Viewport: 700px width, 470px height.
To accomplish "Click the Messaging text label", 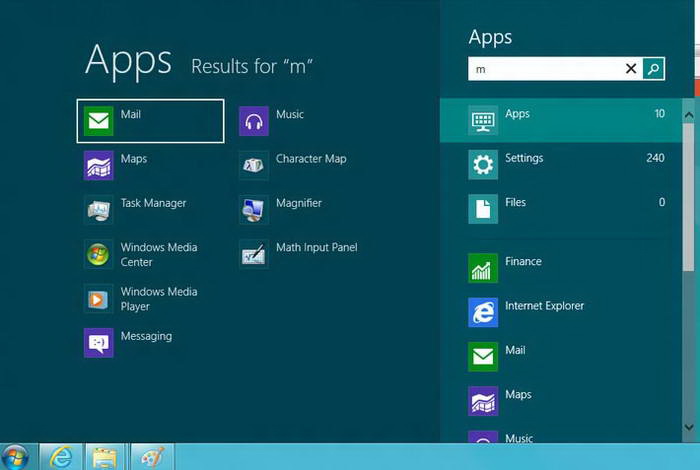I will click(x=146, y=336).
